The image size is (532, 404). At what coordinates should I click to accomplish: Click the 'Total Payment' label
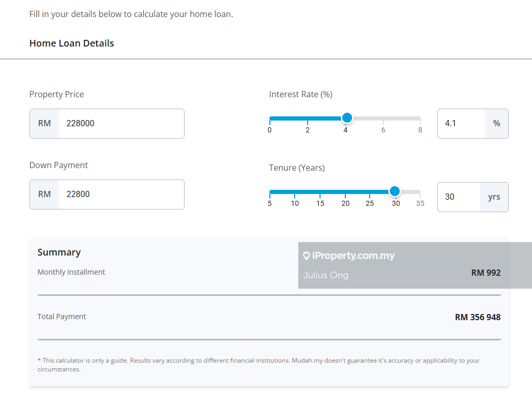coord(62,317)
